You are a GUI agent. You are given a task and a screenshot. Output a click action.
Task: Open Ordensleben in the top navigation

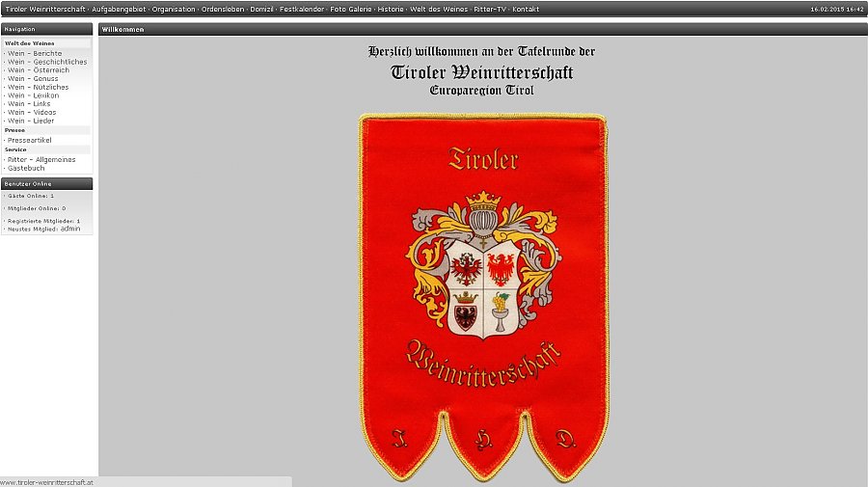pyautogui.click(x=223, y=9)
